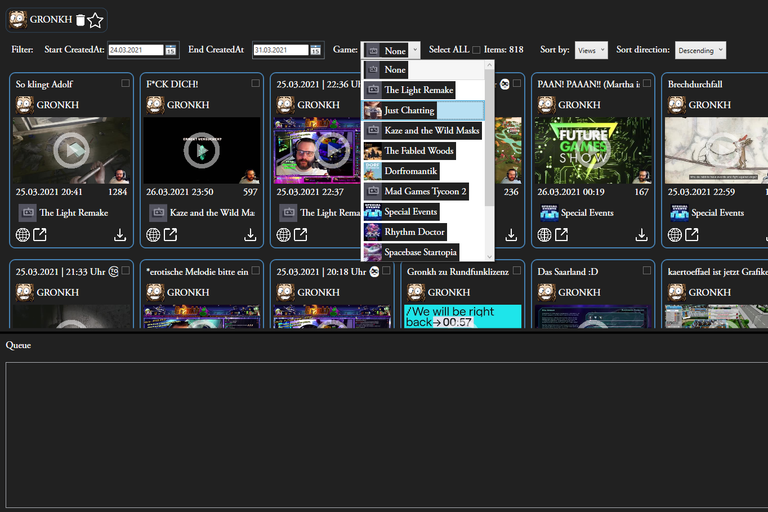Click game icon beside Kaze and the Wild Masks on F*CK DICH! card
This screenshot has width=768, height=512.
click(x=158, y=213)
